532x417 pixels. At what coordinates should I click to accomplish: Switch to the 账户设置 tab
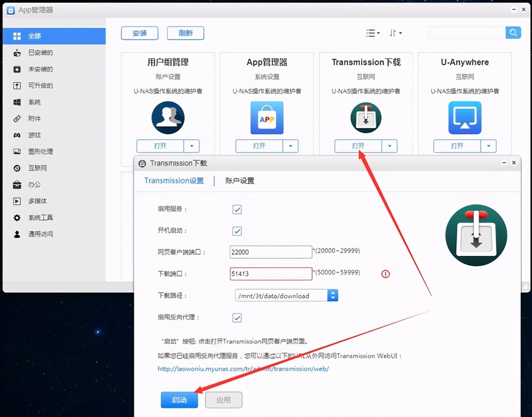[239, 181]
